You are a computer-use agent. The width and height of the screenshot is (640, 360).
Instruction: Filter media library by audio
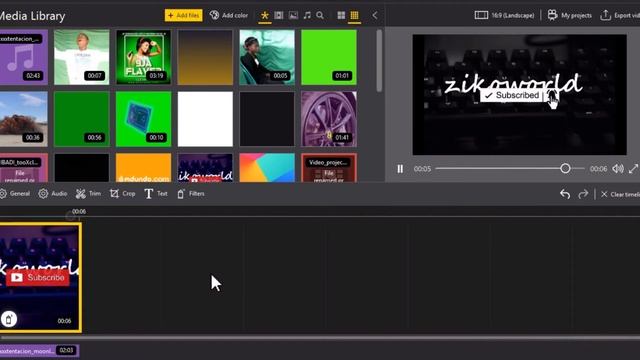point(307,16)
